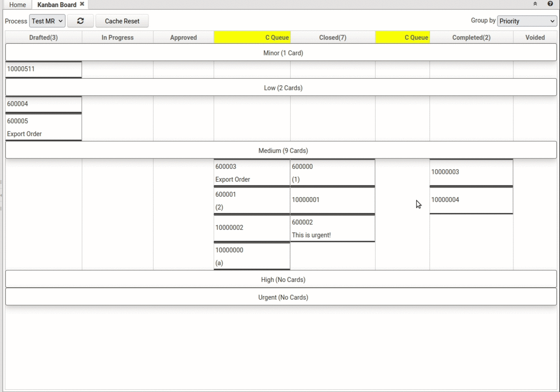Select card 10000511 in Drafted

(43, 69)
